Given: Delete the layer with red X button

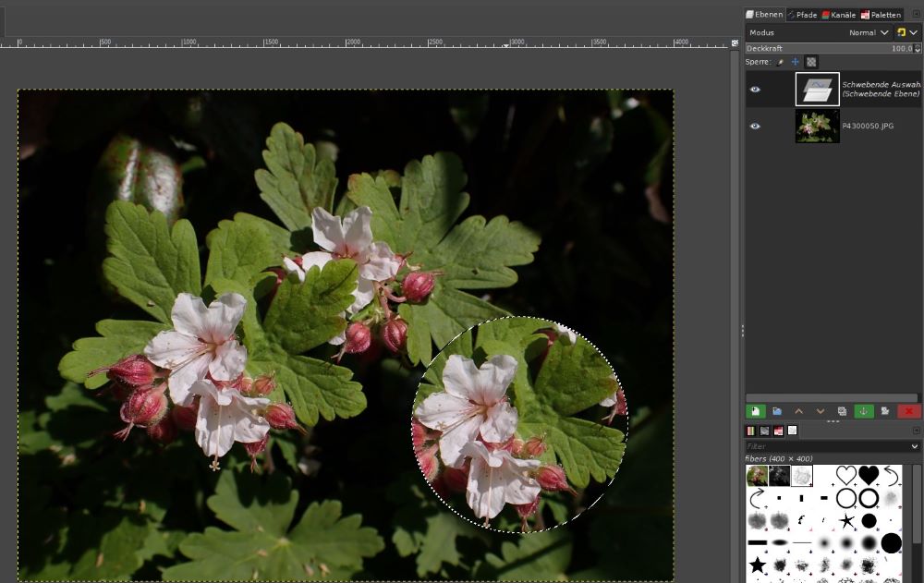Looking at the screenshot, I should point(909,411).
